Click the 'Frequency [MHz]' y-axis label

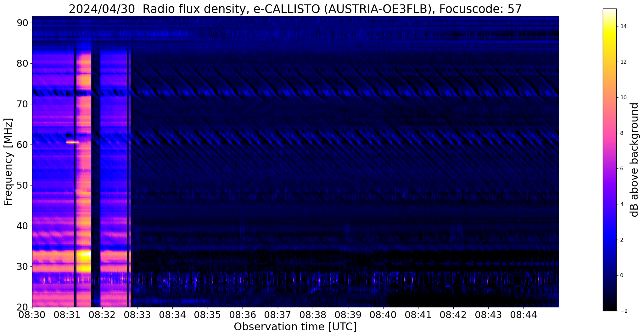click(8, 162)
